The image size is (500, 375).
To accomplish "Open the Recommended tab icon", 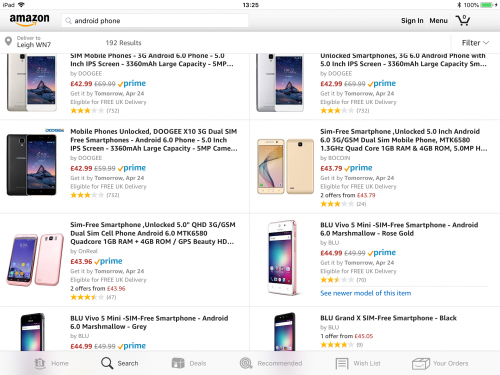I will (x=246, y=363).
